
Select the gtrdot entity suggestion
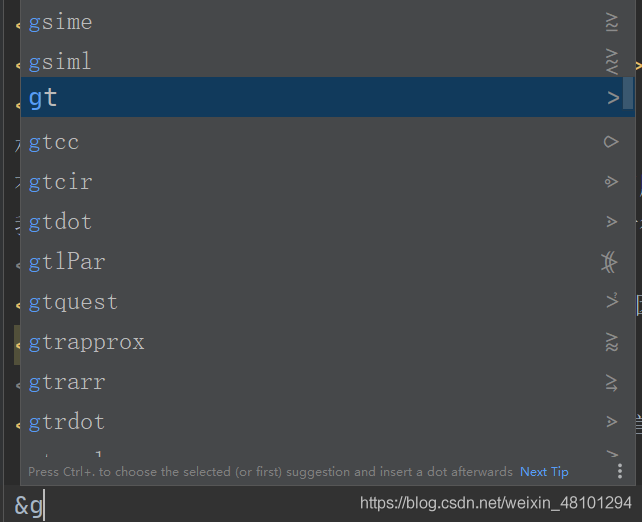click(328, 422)
